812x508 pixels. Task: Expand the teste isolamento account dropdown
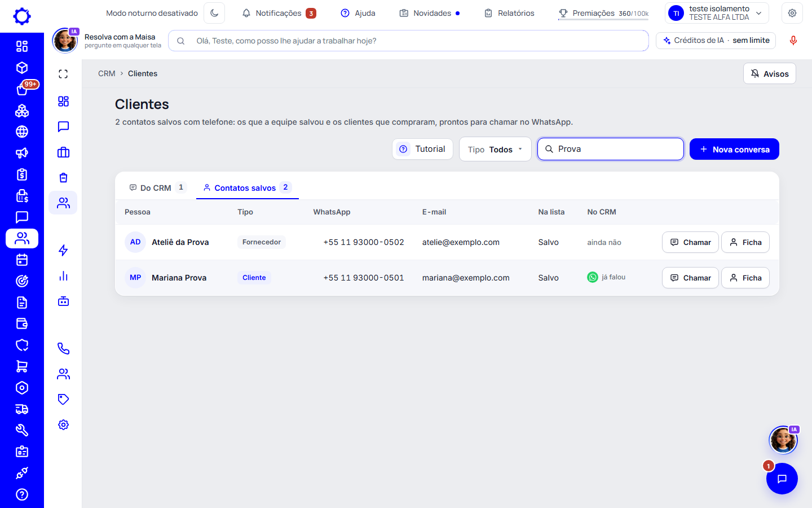pos(717,13)
